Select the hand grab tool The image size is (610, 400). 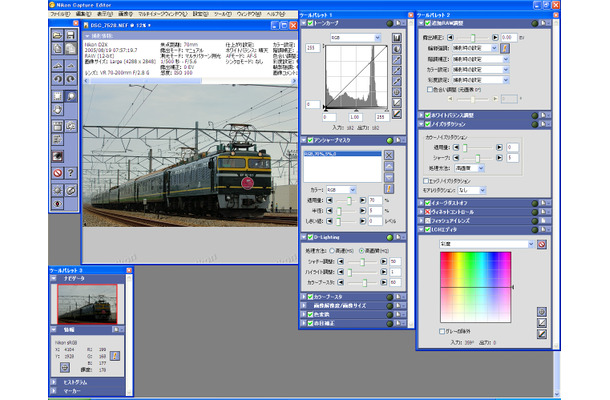(58, 110)
